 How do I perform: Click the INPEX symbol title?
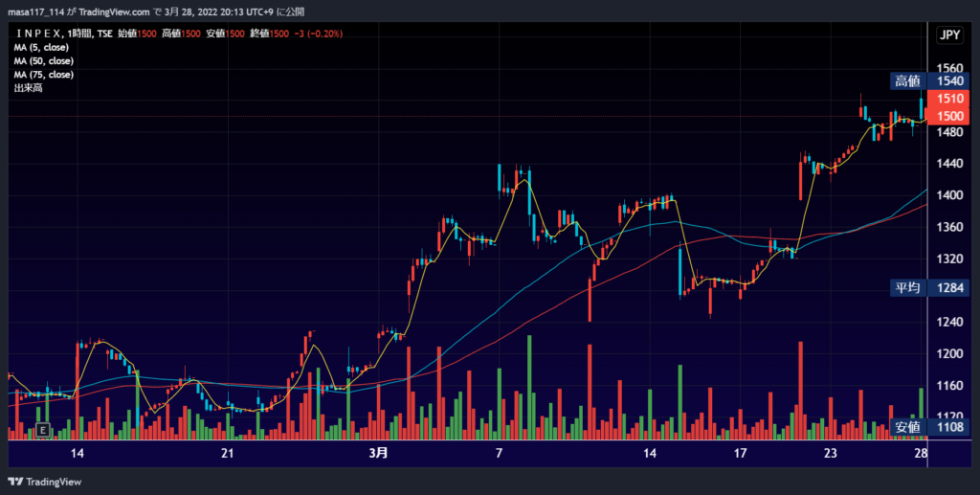coord(38,34)
